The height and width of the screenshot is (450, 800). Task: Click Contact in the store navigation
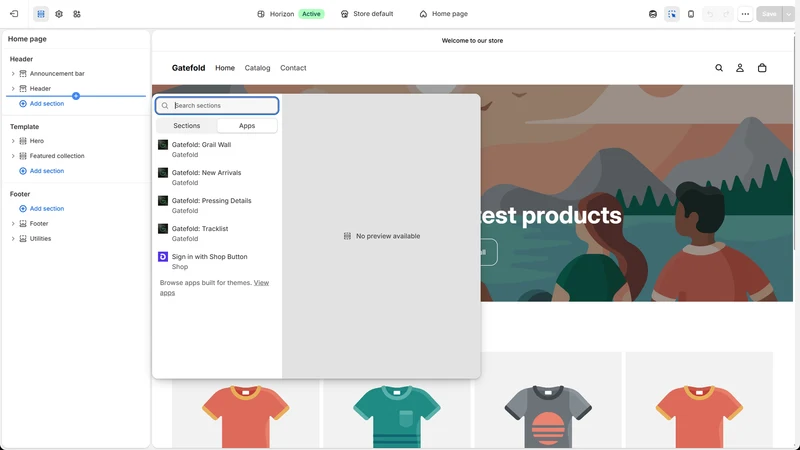(x=293, y=68)
